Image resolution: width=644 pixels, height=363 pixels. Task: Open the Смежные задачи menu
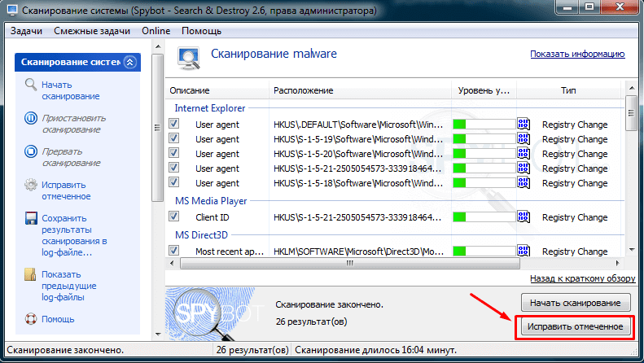click(x=92, y=31)
